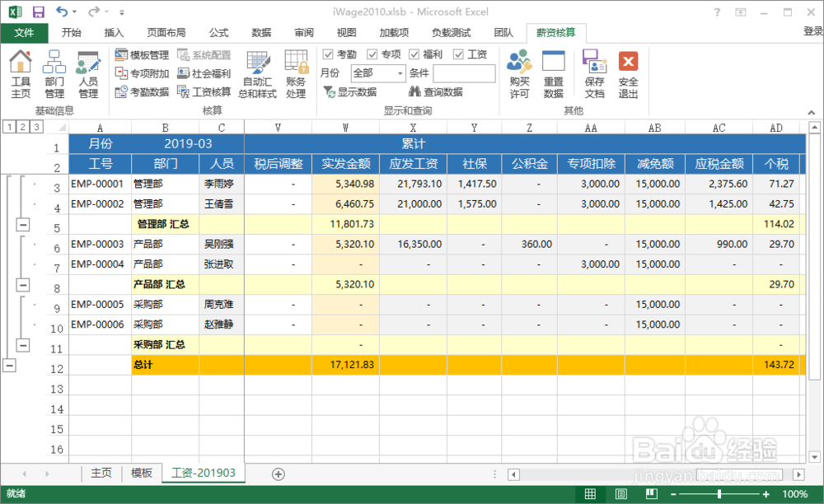Image resolution: width=824 pixels, height=504 pixels.
Task: Switch to Normal view in status bar
Action: (590, 494)
